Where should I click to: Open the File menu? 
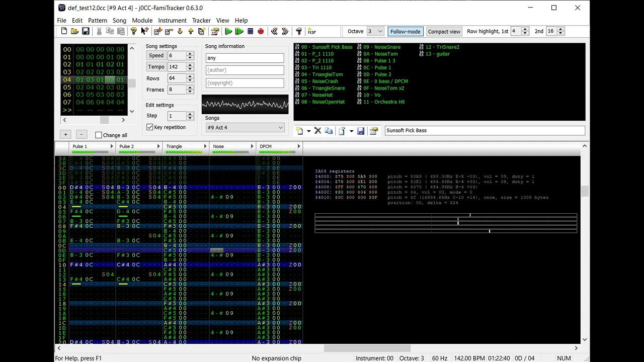(61, 21)
